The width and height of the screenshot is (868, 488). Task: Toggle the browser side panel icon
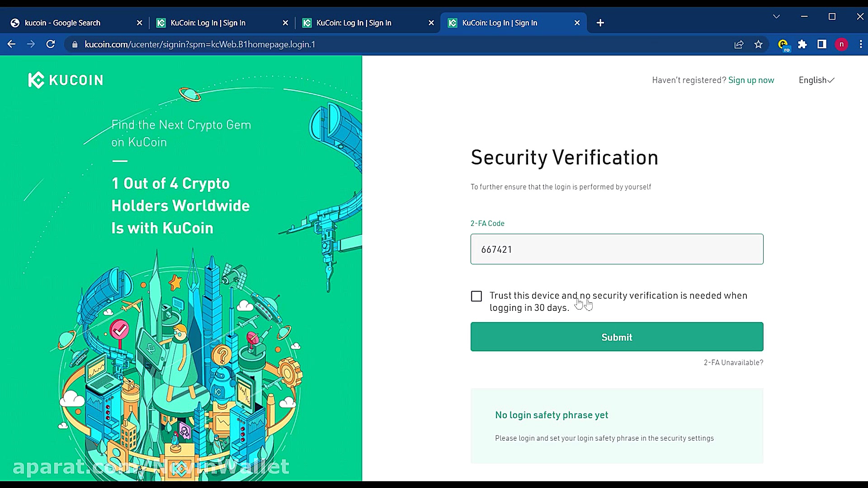[822, 44]
